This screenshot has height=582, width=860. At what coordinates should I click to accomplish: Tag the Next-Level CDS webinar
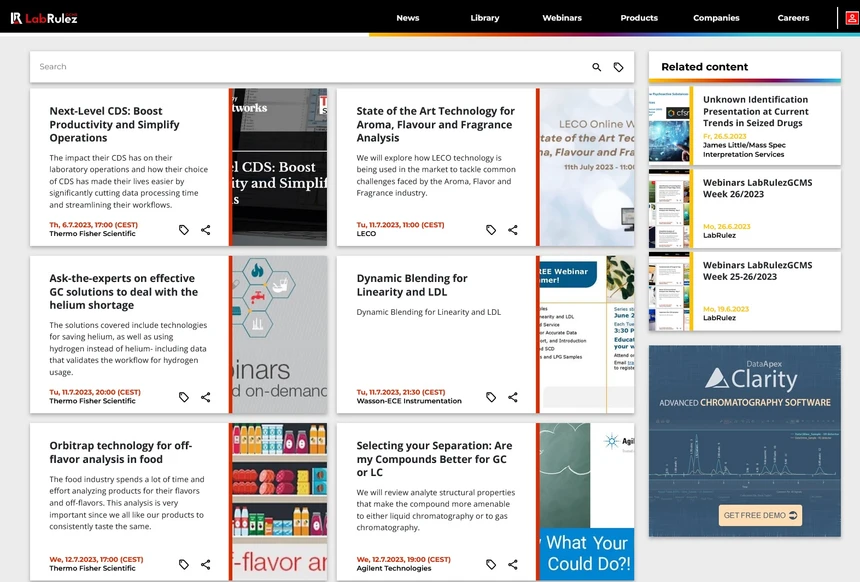[184, 230]
